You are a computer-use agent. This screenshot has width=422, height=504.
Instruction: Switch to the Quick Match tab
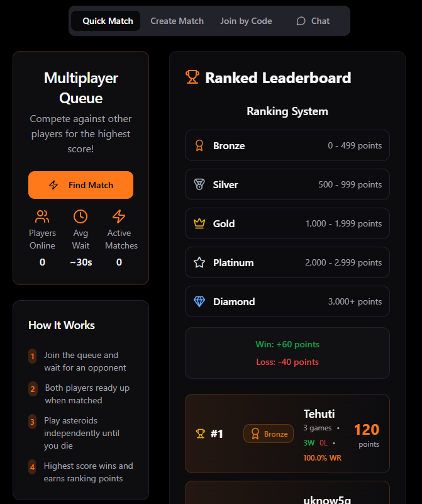tap(108, 21)
